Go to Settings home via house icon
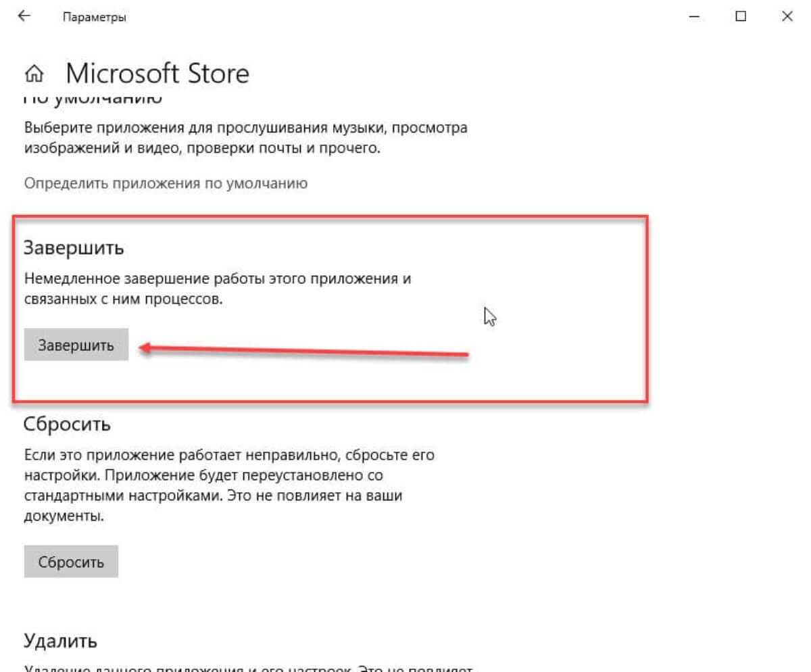Screen dimensions: 811x672 tap(39, 73)
